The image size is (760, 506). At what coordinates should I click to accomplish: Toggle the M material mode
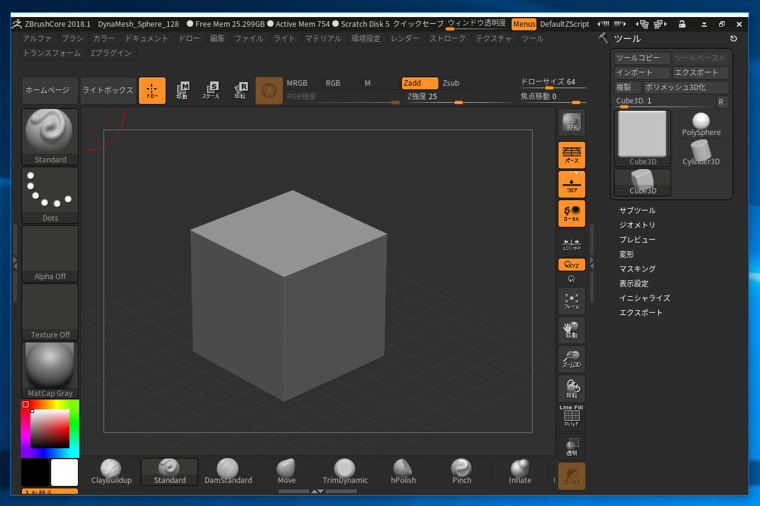[x=380, y=83]
